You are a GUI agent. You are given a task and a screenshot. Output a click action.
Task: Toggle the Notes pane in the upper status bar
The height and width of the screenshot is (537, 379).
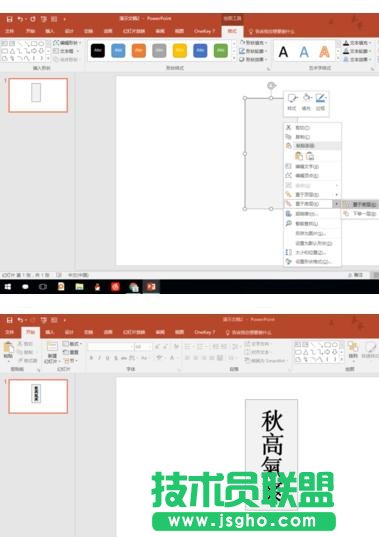click(356, 275)
